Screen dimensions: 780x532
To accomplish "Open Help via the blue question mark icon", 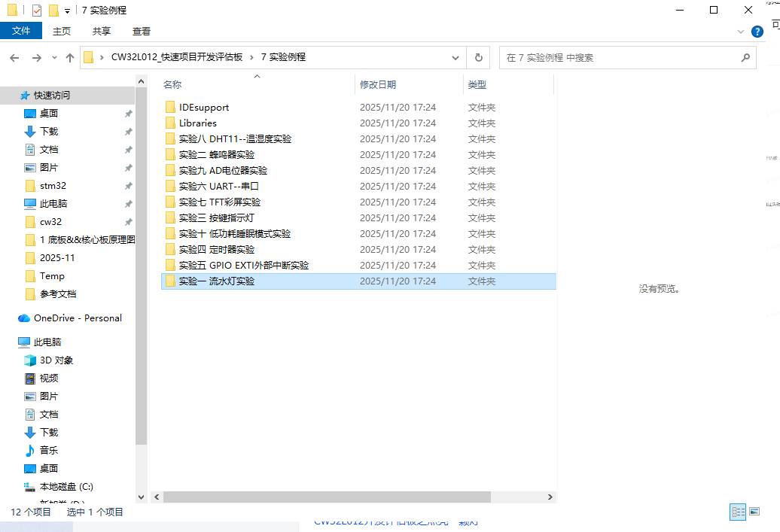I will click(x=757, y=32).
